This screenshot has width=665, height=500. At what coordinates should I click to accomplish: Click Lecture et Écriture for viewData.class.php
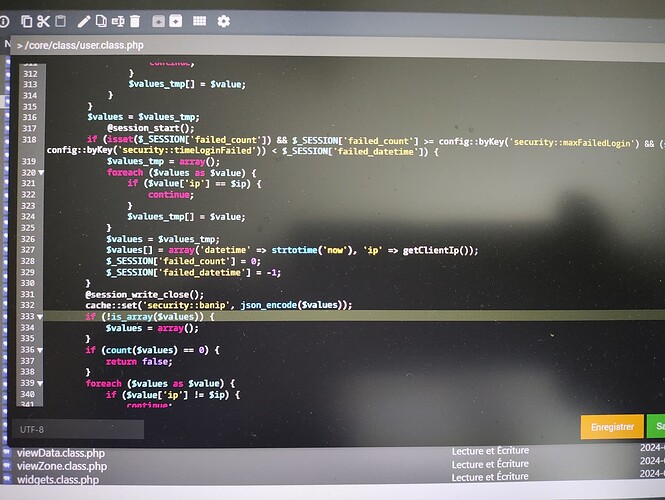point(490,450)
